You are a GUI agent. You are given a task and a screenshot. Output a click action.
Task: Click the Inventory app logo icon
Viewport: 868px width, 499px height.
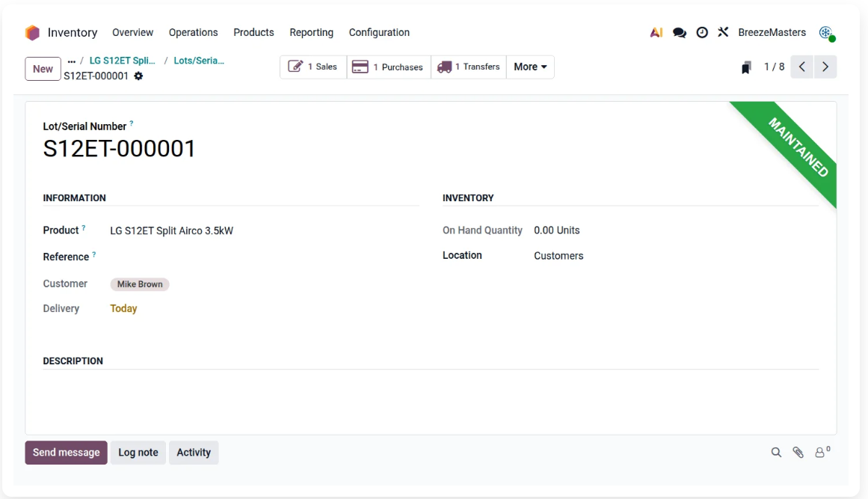33,33
